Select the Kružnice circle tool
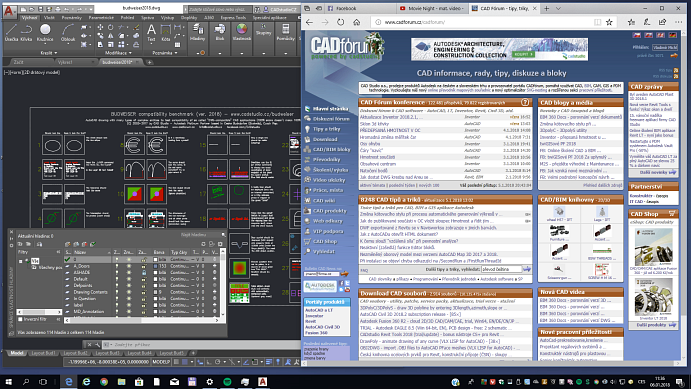 pos(45,33)
